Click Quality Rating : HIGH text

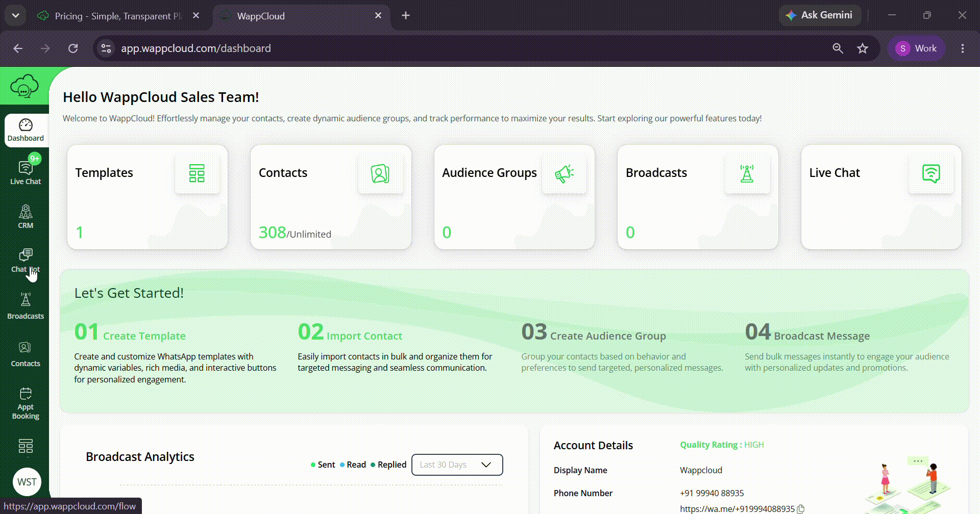click(722, 445)
